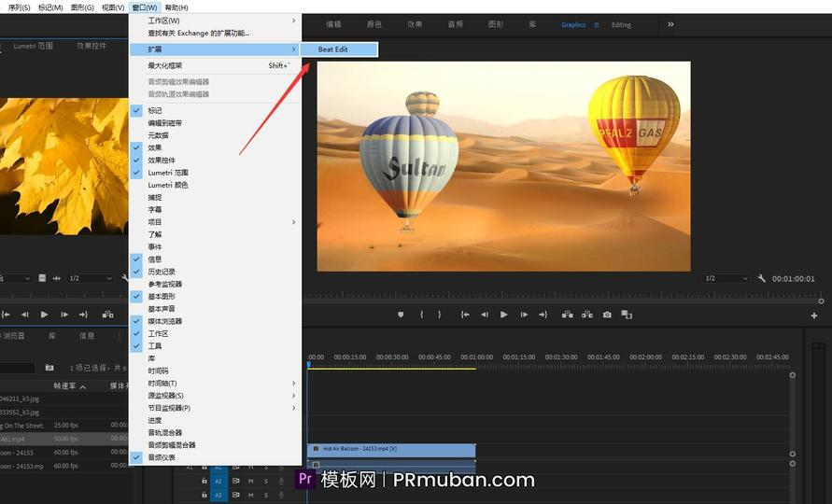
Task: Click the Export Frame camera icon
Action: [x=607, y=315]
